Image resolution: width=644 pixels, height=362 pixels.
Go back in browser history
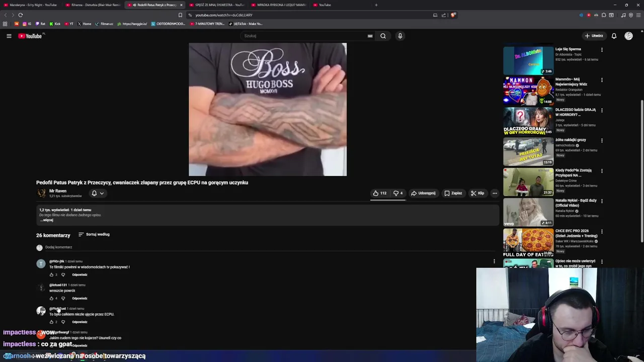point(5,15)
